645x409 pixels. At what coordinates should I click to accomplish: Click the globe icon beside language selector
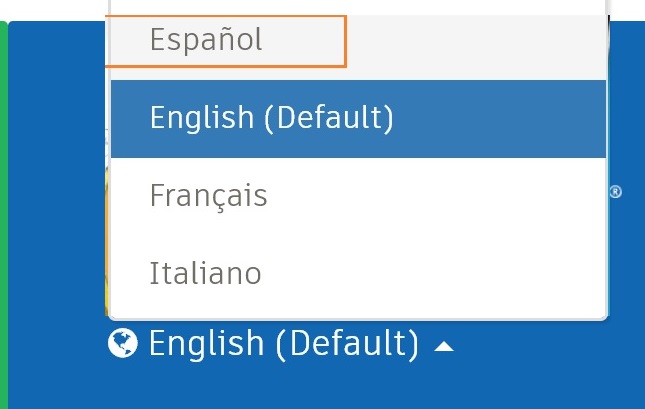123,343
